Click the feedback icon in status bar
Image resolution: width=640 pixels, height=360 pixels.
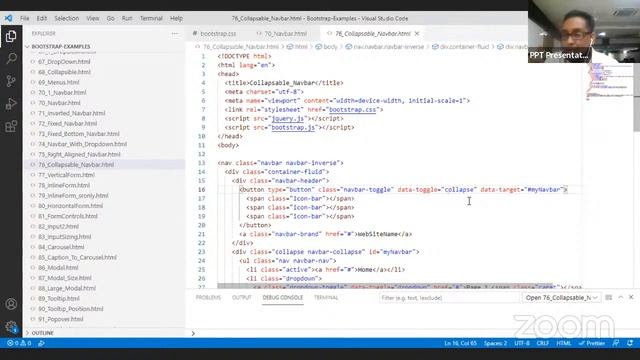(x=616, y=343)
